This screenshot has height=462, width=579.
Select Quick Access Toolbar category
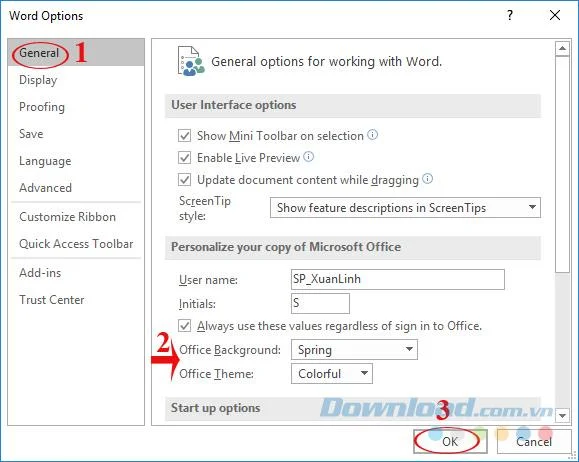[76, 244]
